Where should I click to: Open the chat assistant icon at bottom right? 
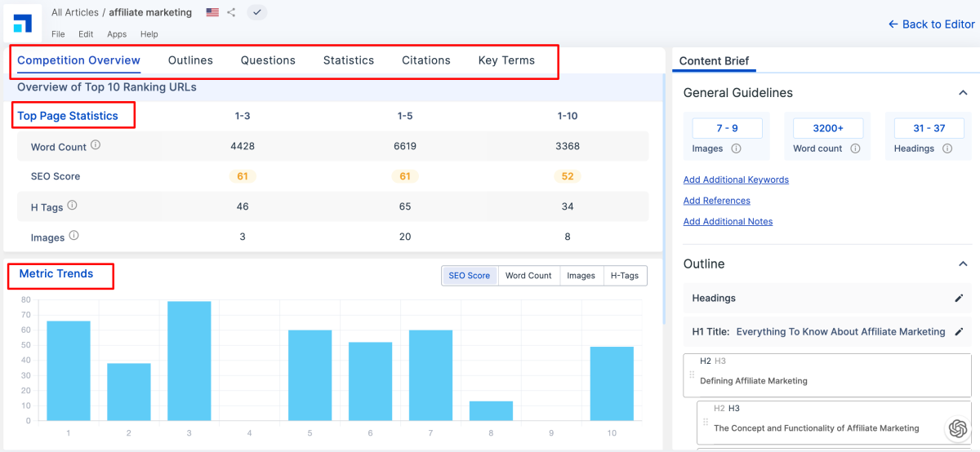pyautogui.click(x=956, y=428)
